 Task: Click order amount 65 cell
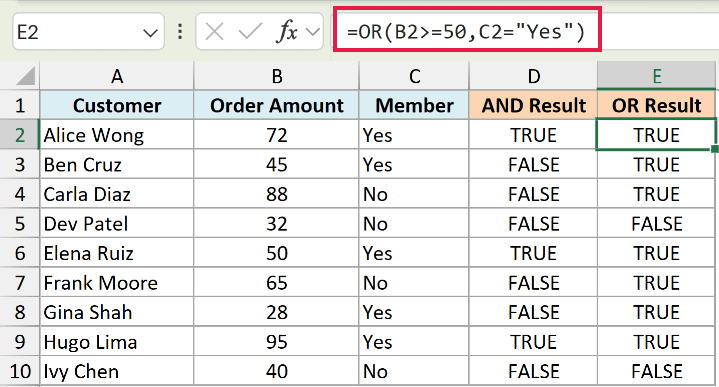pyautogui.click(x=277, y=282)
